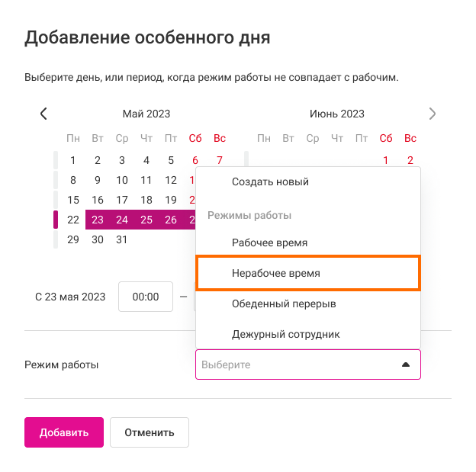The width and height of the screenshot is (476, 472).
Task: Choose Рабочее время option
Action: tap(269, 242)
